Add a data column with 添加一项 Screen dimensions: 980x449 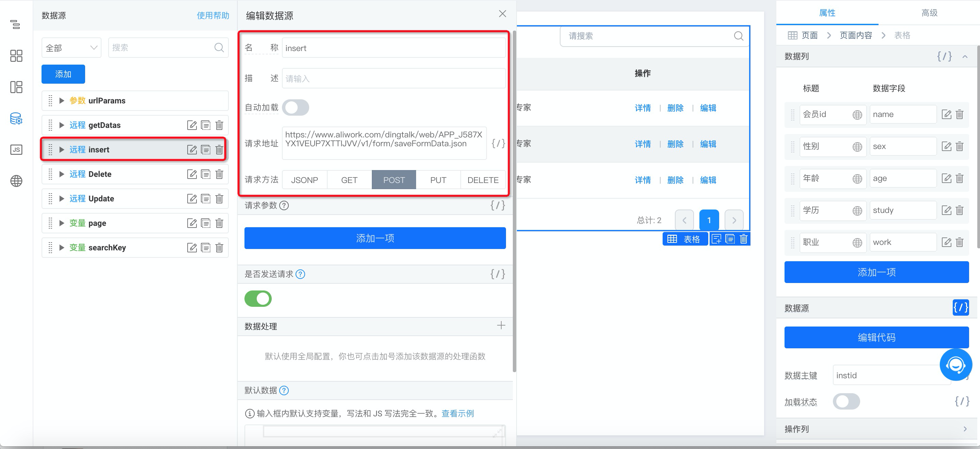(876, 272)
